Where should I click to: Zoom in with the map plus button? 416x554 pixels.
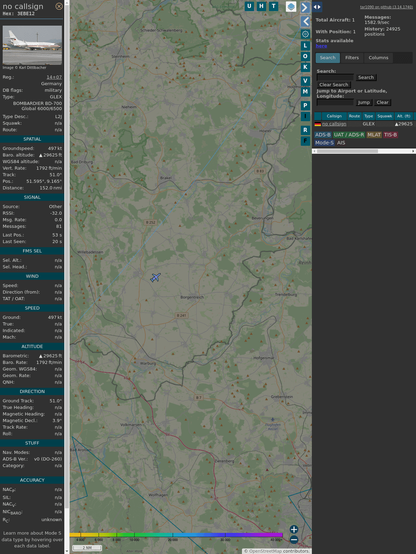click(x=294, y=529)
